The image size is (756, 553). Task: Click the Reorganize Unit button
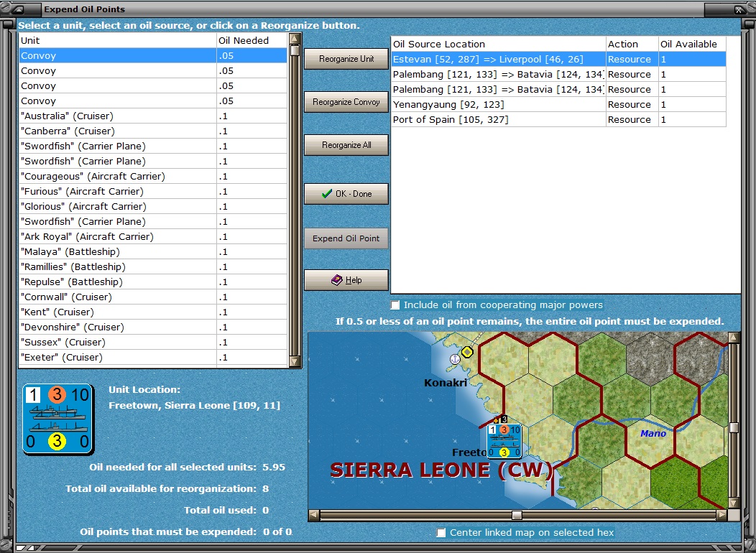(x=346, y=59)
